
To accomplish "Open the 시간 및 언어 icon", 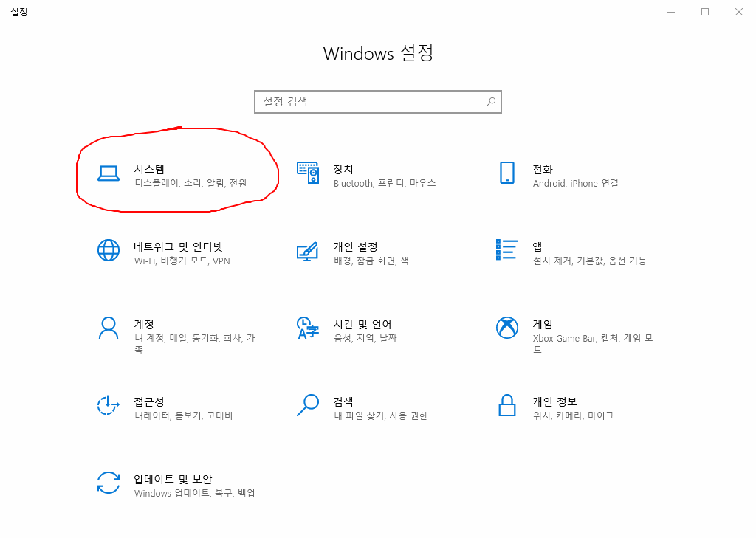I will tap(308, 328).
